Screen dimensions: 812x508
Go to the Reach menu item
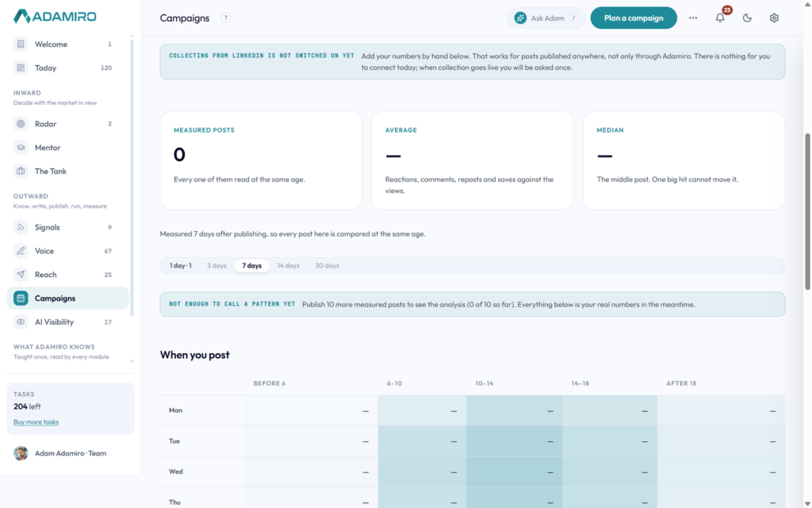pyautogui.click(x=68, y=274)
